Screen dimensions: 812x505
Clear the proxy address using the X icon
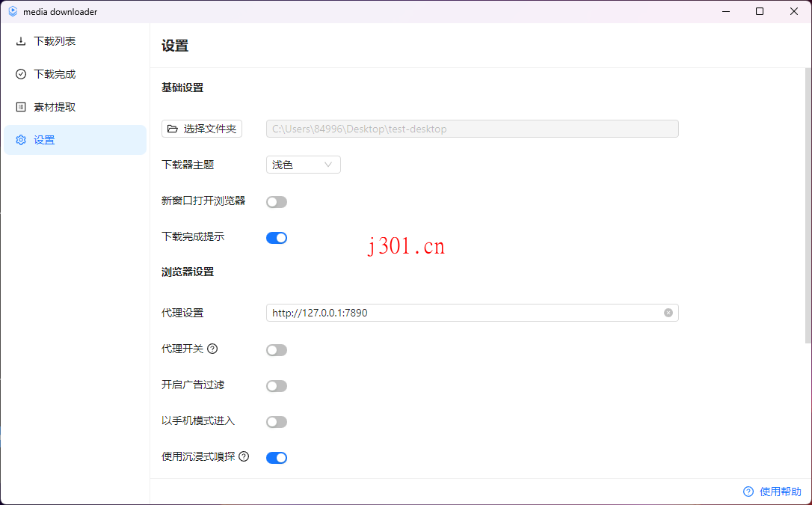(x=668, y=313)
